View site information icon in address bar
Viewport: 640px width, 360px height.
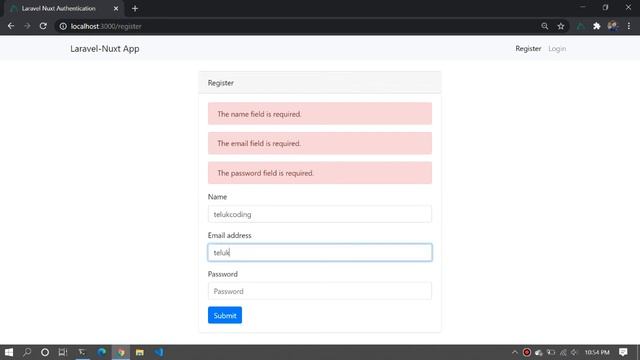(63, 26)
